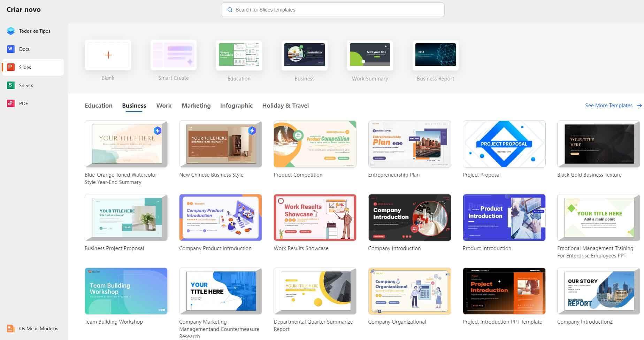Click the blue Docs W icon
Screen dimensions: 644x340
(11, 49)
